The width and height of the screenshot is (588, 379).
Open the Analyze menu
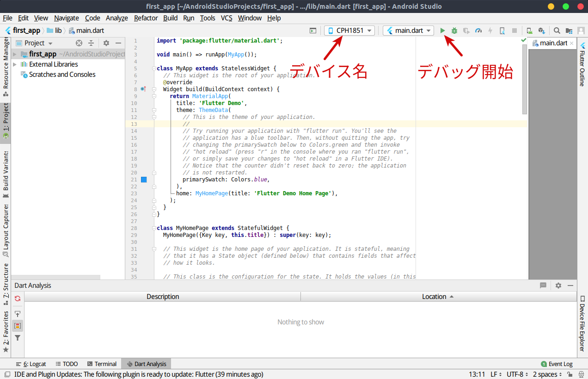point(117,18)
